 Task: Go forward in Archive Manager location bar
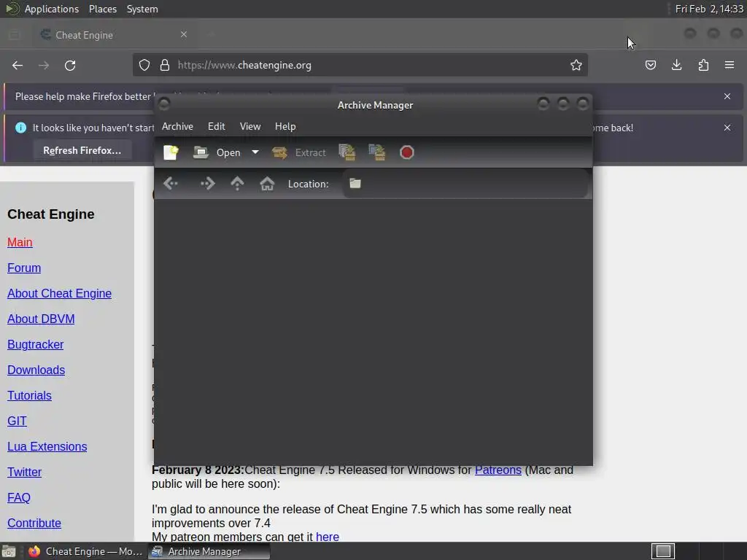pos(207,183)
